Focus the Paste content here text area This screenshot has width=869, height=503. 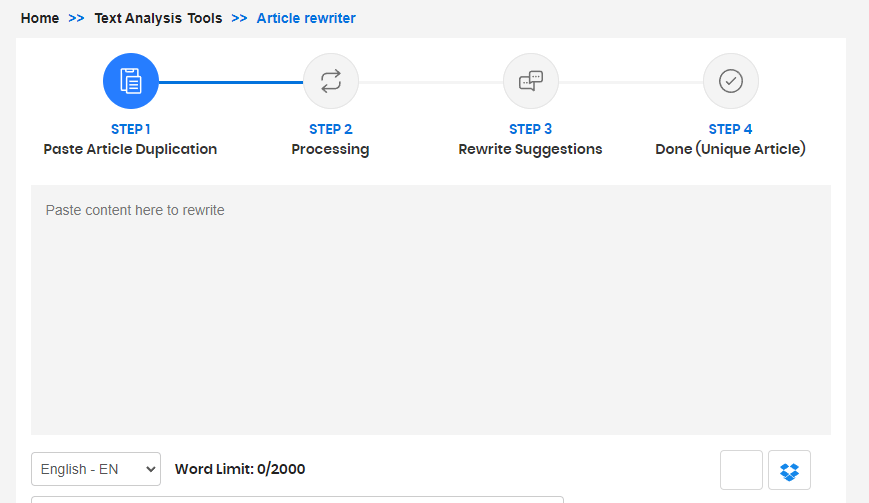click(431, 310)
